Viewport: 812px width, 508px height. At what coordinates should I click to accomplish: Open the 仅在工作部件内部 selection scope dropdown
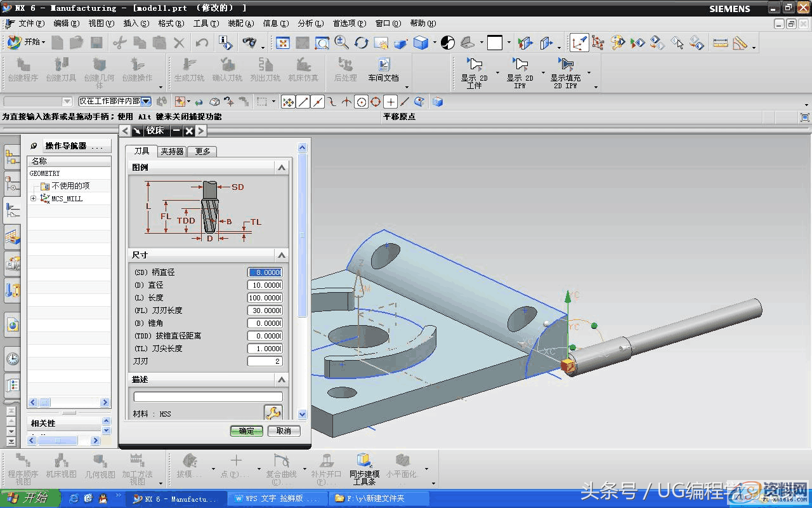[x=146, y=102]
